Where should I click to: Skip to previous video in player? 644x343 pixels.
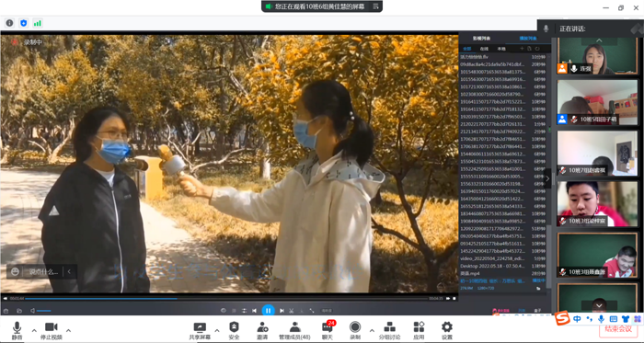point(254,311)
